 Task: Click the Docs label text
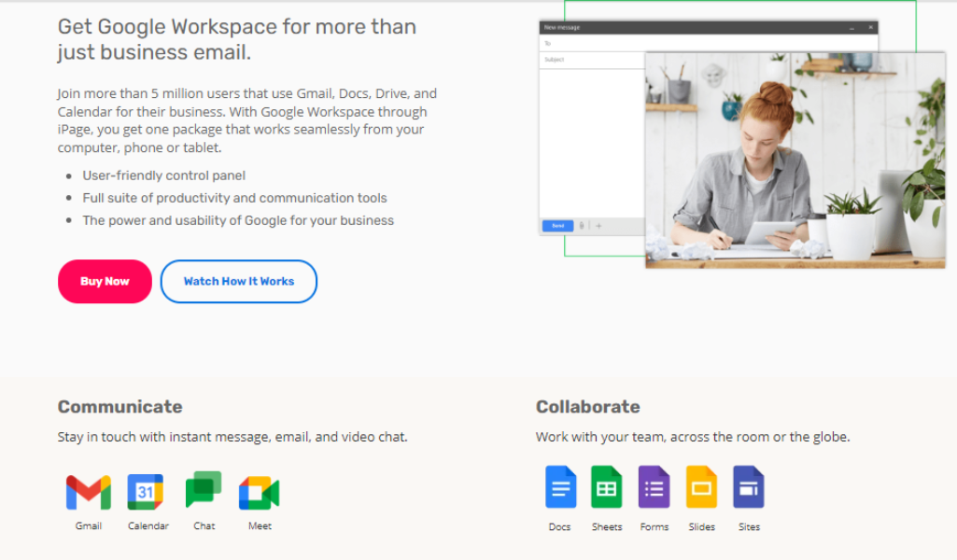559,527
